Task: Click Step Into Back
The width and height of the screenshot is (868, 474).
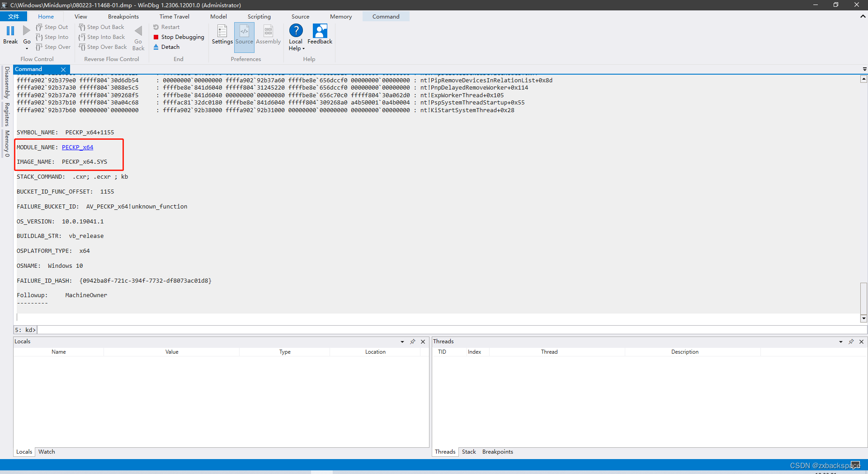Action: click(x=102, y=37)
